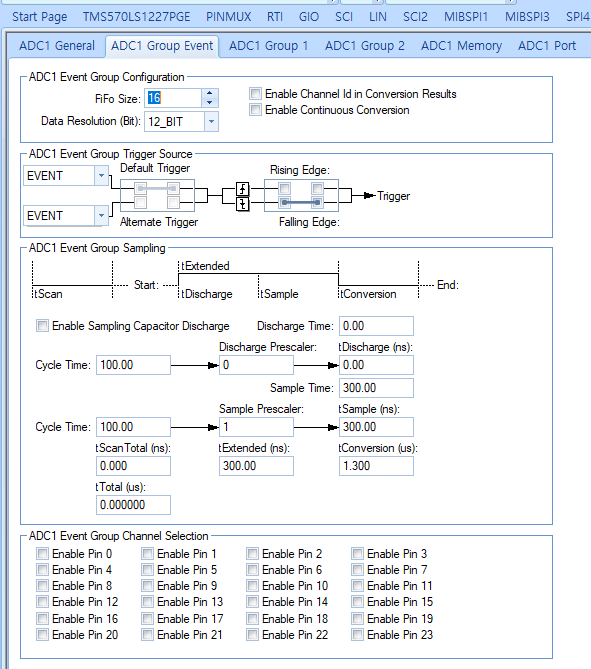591x669 pixels.
Task: Open the LIN module tab
Action: pyautogui.click(x=378, y=17)
